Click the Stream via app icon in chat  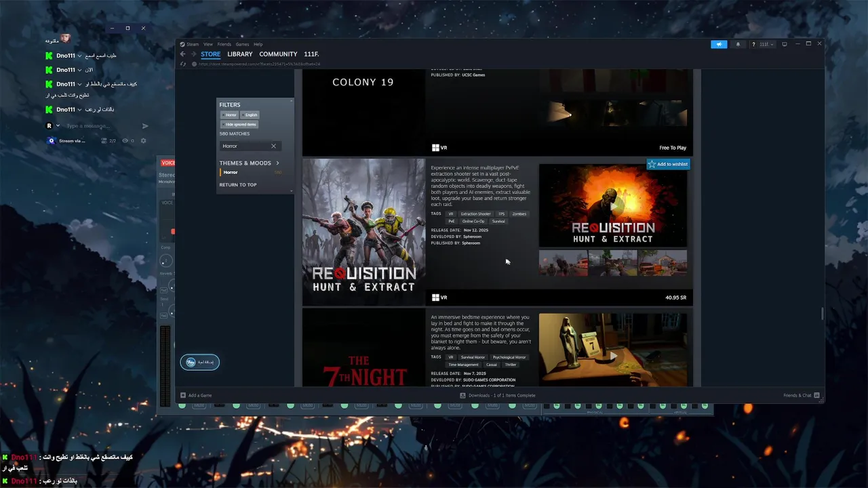[52, 140]
